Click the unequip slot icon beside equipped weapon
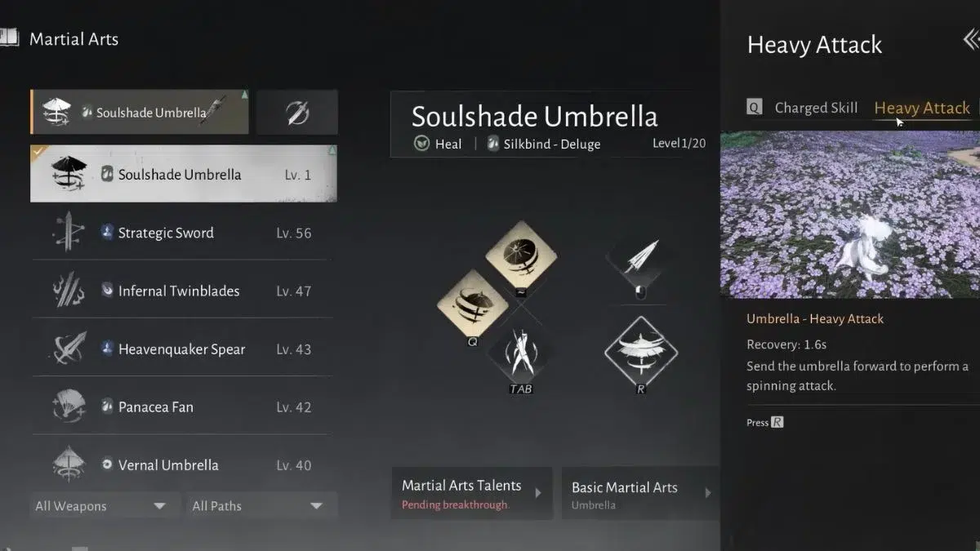The height and width of the screenshot is (551, 980). [x=297, y=113]
